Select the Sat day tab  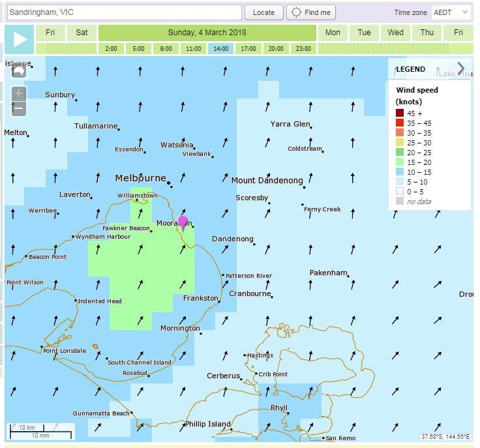tap(82, 33)
